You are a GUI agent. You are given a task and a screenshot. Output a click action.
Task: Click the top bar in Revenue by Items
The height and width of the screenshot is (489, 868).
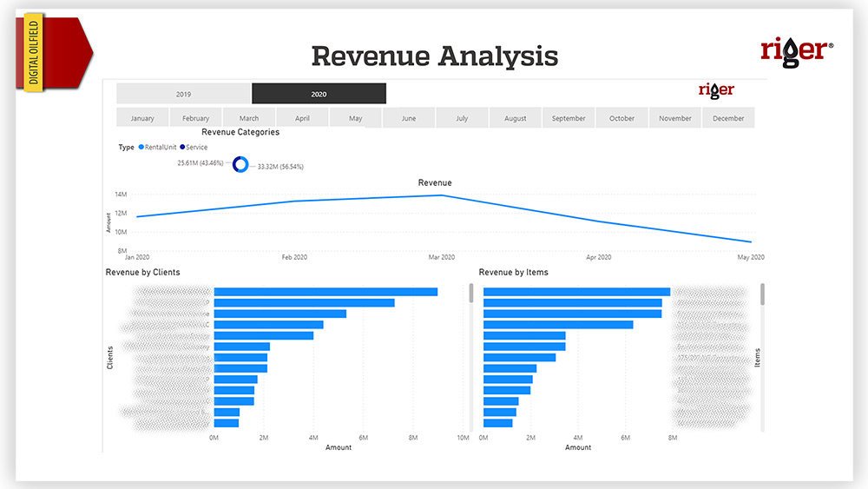pyautogui.click(x=576, y=292)
